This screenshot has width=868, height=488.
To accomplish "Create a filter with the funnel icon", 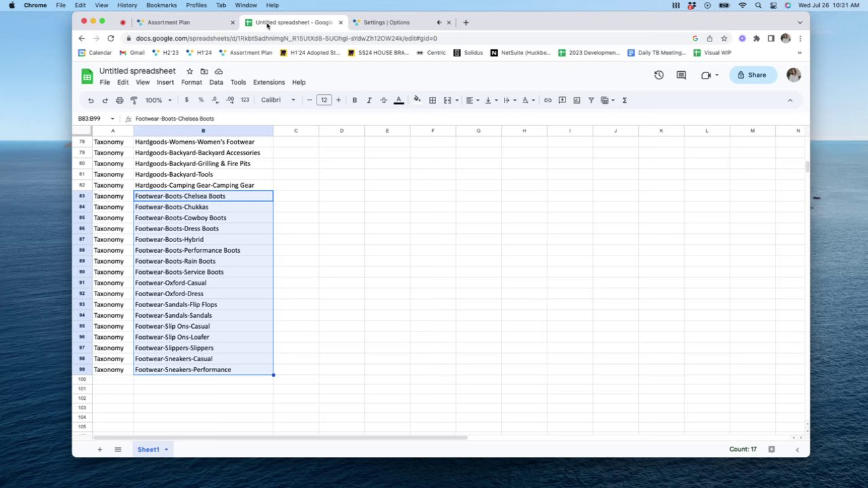I will coord(591,100).
